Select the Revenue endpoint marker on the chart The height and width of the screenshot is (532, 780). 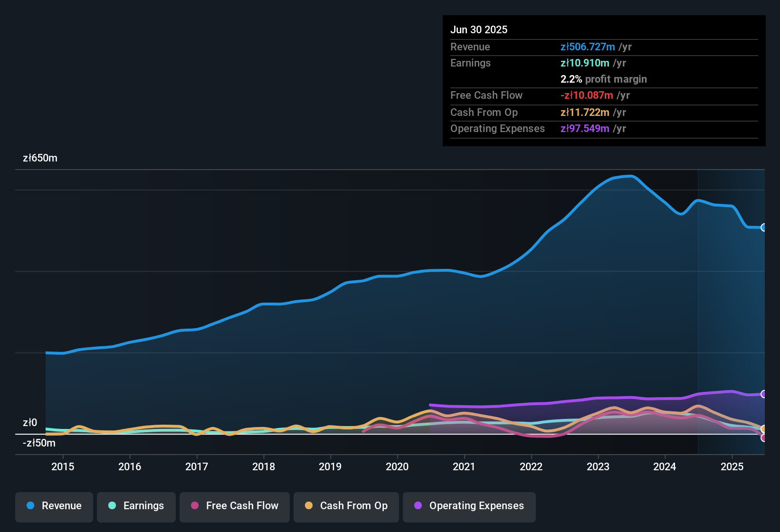pyautogui.click(x=764, y=228)
